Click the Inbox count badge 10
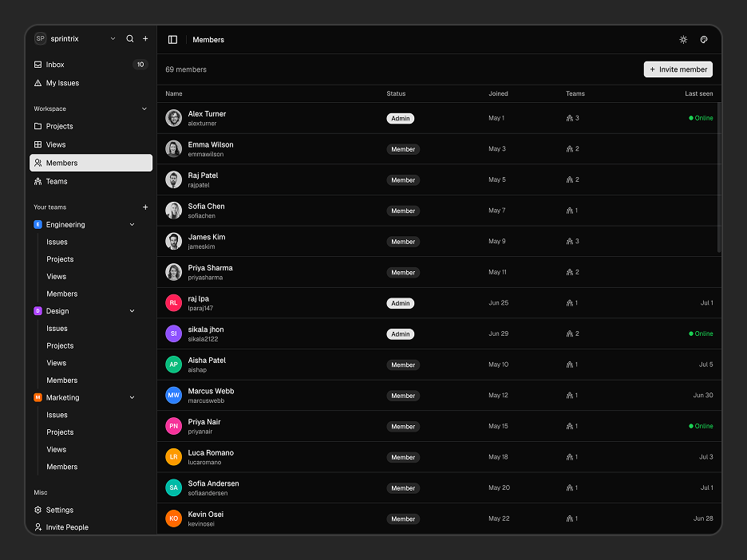The image size is (747, 560). click(140, 65)
